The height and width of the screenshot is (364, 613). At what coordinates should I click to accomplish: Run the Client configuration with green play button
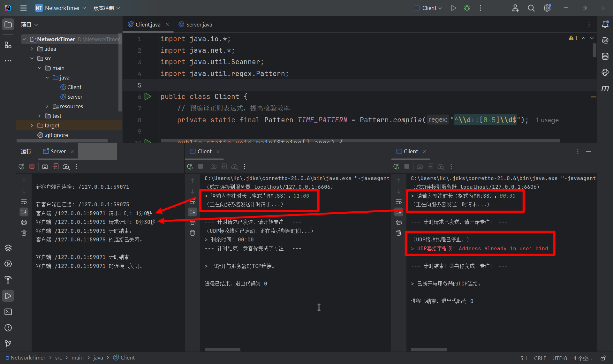[x=453, y=8]
